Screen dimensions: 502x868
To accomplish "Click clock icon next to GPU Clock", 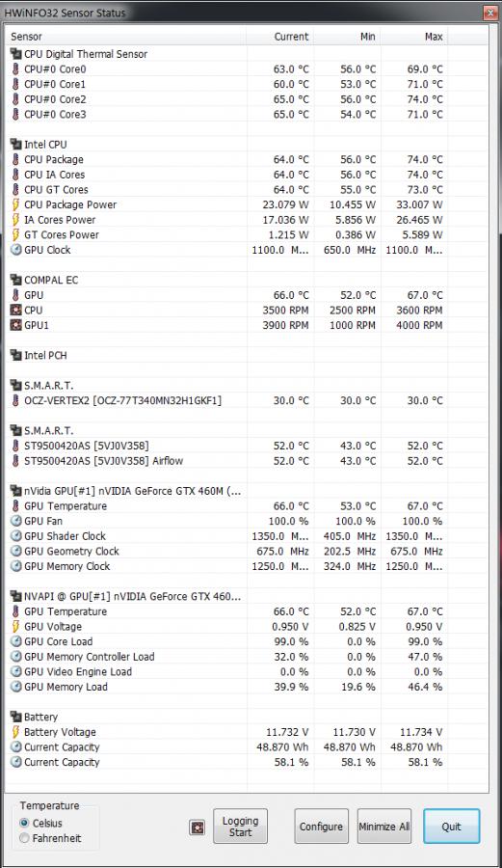I will click(15, 250).
